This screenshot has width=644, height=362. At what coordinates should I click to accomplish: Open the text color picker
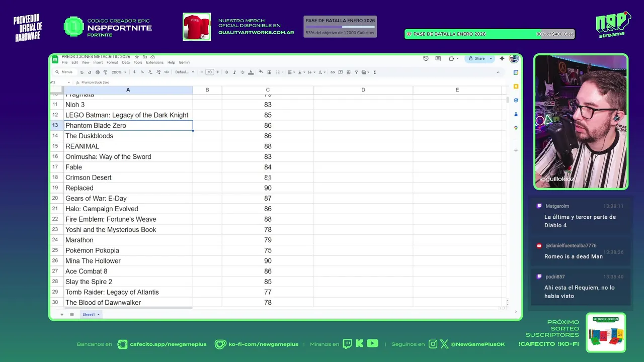tap(251, 72)
